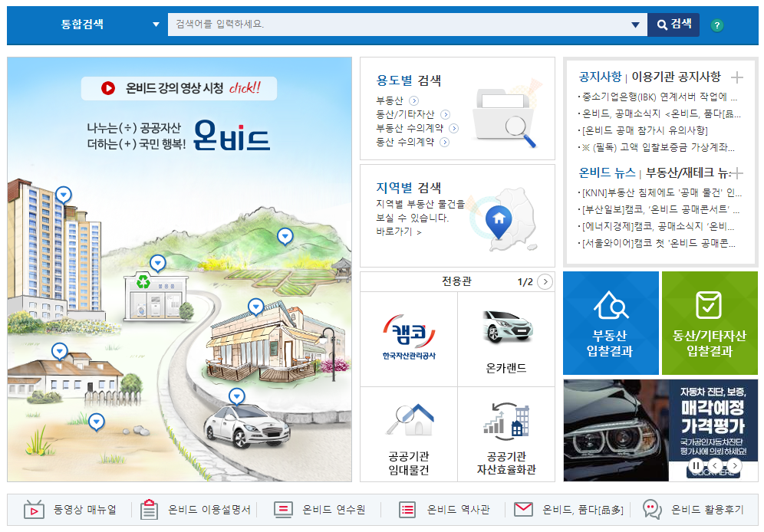Viewport: 764px width, 532px height.
Task: Switch to the 온비드 뉴스 tab
Action: (x=607, y=172)
